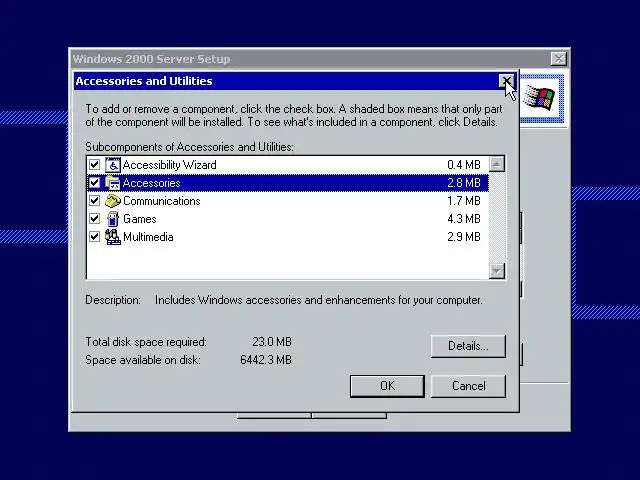This screenshot has width=640, height=480.
Task: Select the Communications list item text
Action: pos(162,201)
